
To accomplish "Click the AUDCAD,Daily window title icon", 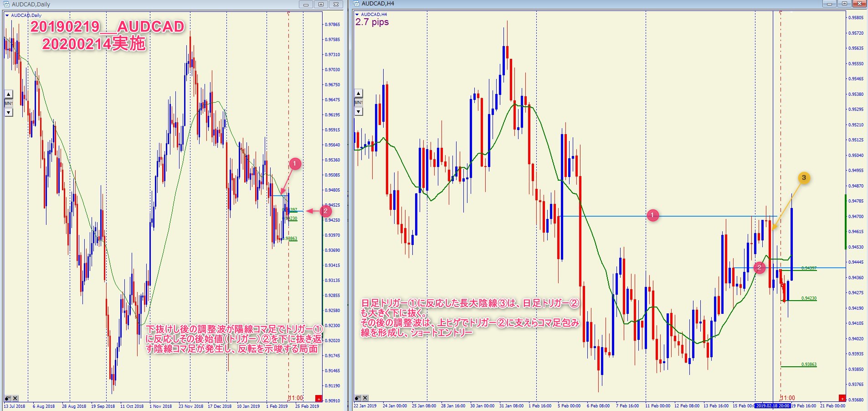I will [x=6, y=4].
